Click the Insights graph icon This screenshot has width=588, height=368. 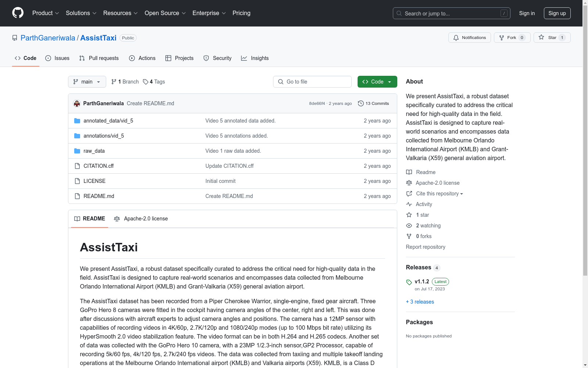tap(244, 58)
